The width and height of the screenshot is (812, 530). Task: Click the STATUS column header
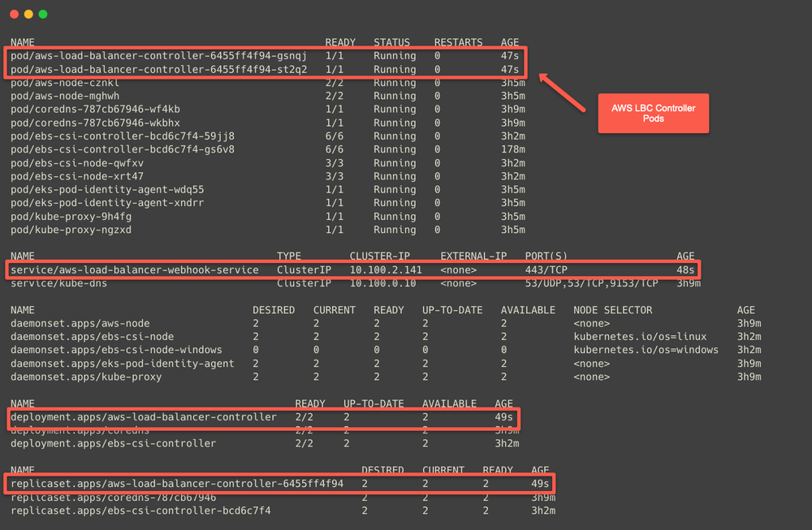(391, 42)
